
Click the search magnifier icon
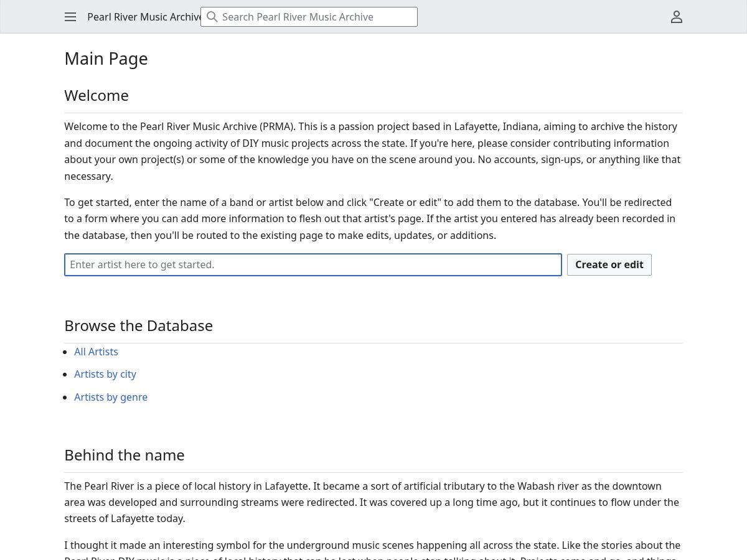(212, 17)
